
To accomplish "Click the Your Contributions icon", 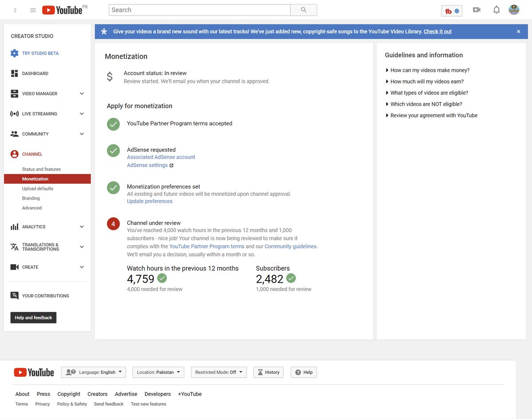I will (15, 296).
